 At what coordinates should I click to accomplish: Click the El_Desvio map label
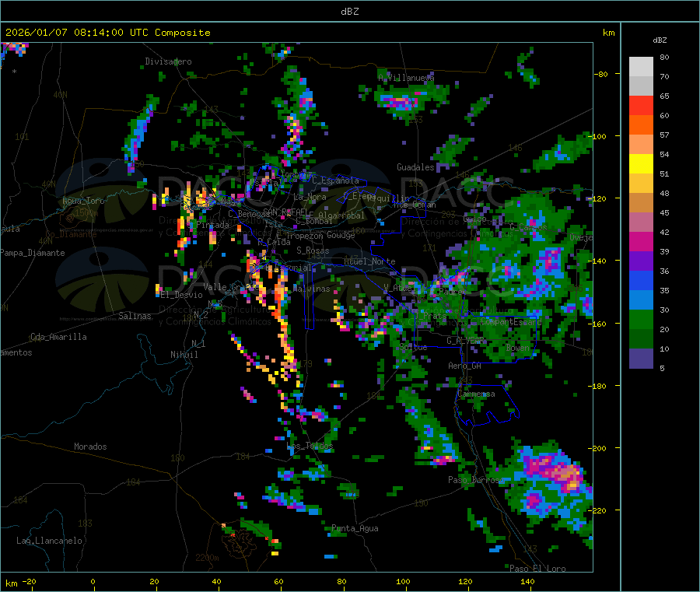tap(182, 295)
